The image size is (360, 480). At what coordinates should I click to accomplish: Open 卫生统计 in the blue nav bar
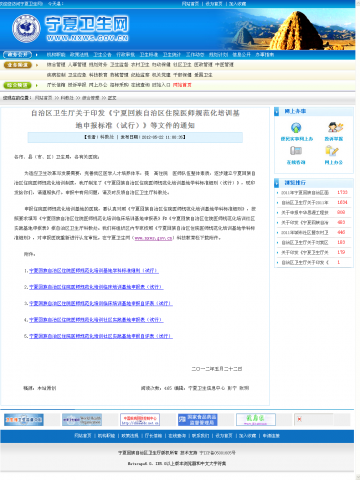pos(172,55)
